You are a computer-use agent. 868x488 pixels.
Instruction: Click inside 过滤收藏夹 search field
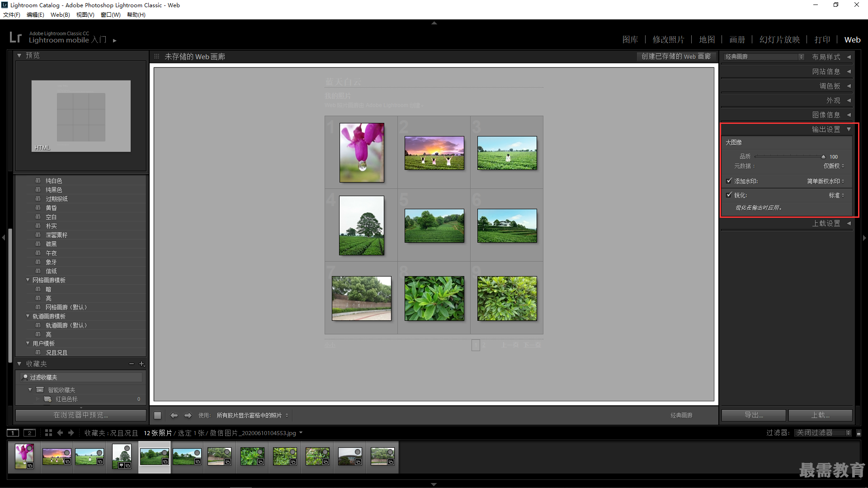coord(81,377)
